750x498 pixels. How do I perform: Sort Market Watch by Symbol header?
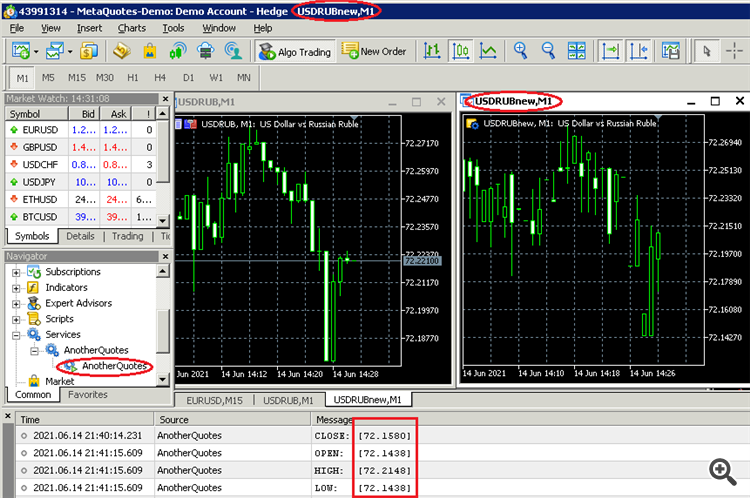click(36, 114)
